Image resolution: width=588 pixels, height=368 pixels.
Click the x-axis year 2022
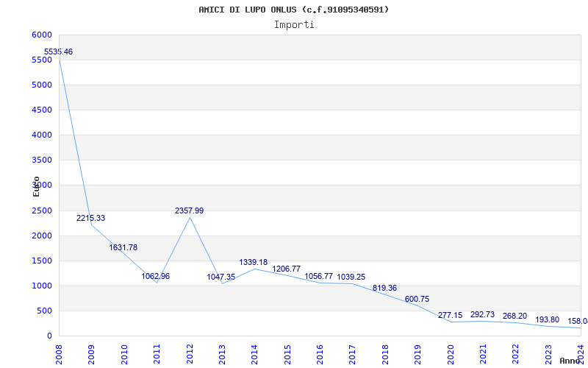(516, 355)
